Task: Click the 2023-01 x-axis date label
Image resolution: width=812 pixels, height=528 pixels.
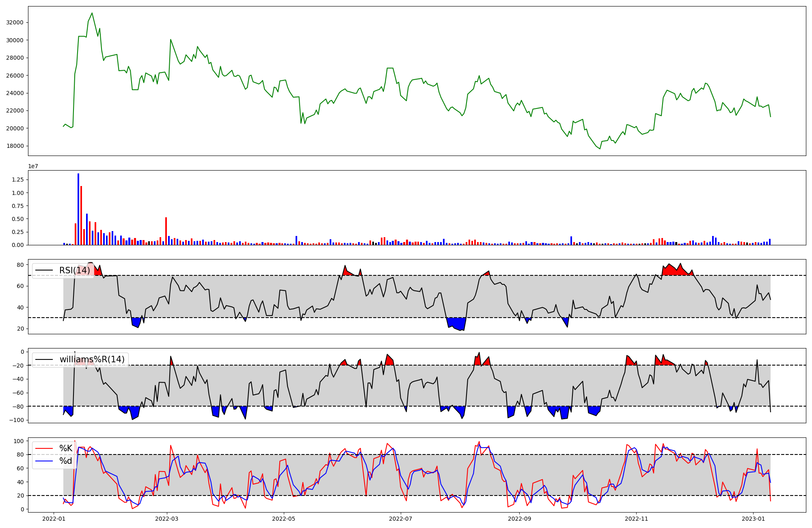Action: point(753,519)
